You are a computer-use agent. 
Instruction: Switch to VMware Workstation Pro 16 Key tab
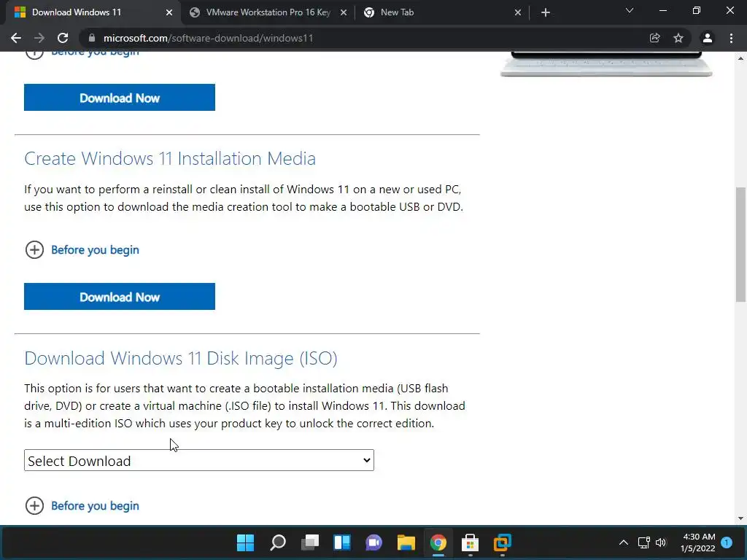pyautogui.click(x=268, y=12)
